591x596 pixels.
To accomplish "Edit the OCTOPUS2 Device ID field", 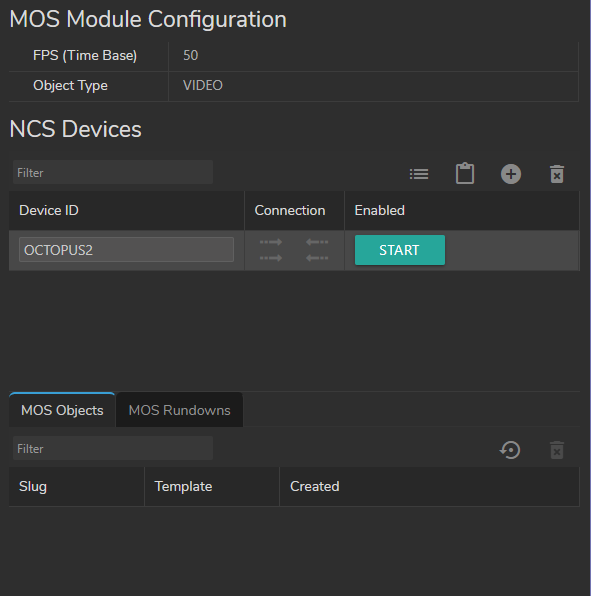I will (x=126, y=250).
